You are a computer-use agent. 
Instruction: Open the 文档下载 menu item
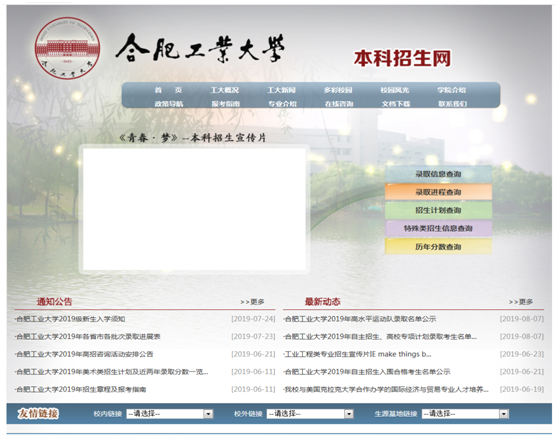[x=396, y=104]
